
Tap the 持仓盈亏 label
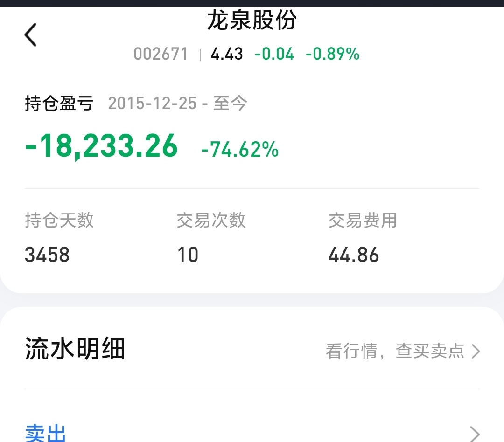coord(59,104)
